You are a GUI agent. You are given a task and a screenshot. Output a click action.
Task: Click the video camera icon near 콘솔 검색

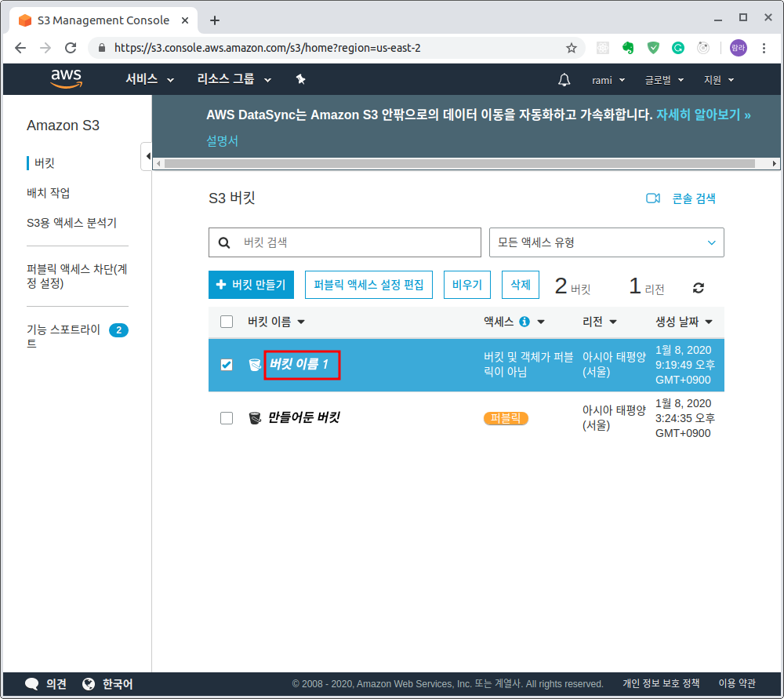click(653, 198)
